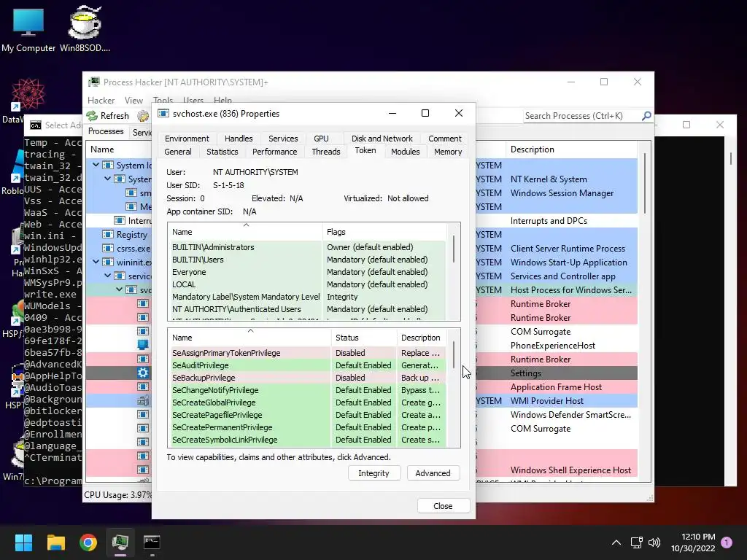747x560 pixels.
Task: Select the PhoneExperienceHost process icon
Action: (x=143, y=345)
